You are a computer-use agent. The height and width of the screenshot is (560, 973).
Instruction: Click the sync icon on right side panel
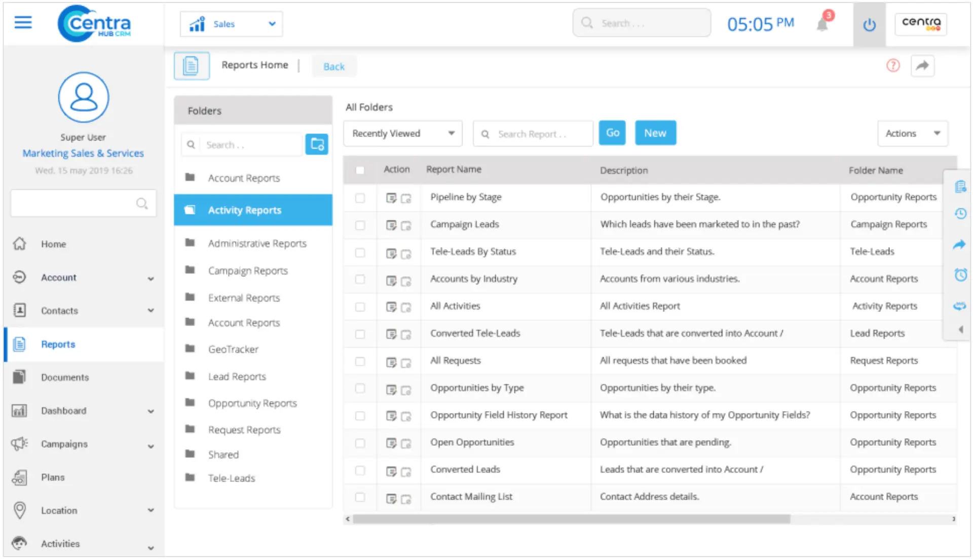coord(960,306)
